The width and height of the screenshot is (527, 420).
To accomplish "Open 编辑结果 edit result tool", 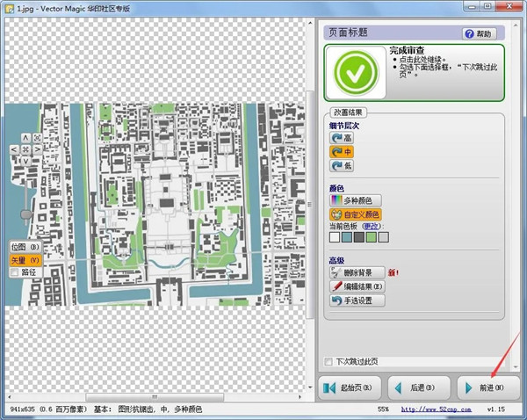I will (357, 286).
